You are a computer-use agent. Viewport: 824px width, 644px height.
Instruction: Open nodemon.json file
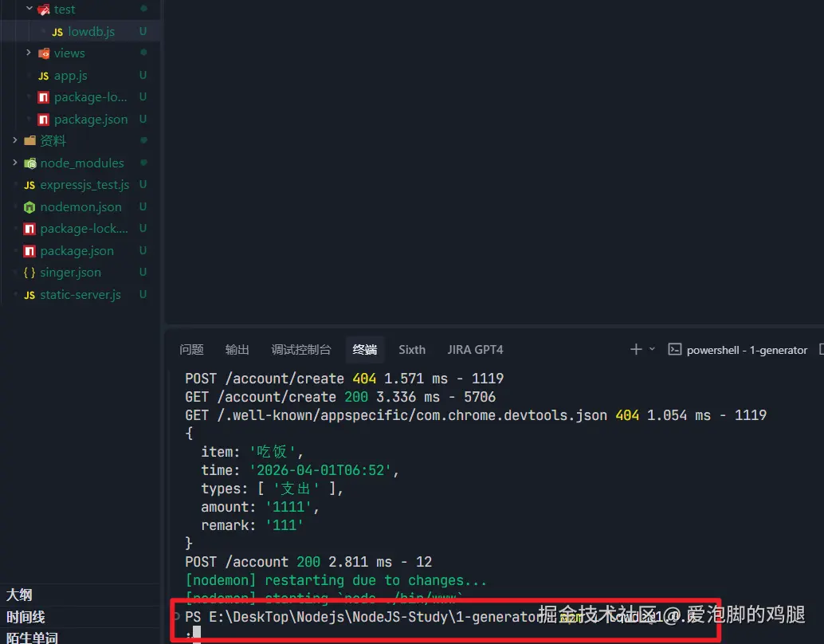tap(81, 207)
